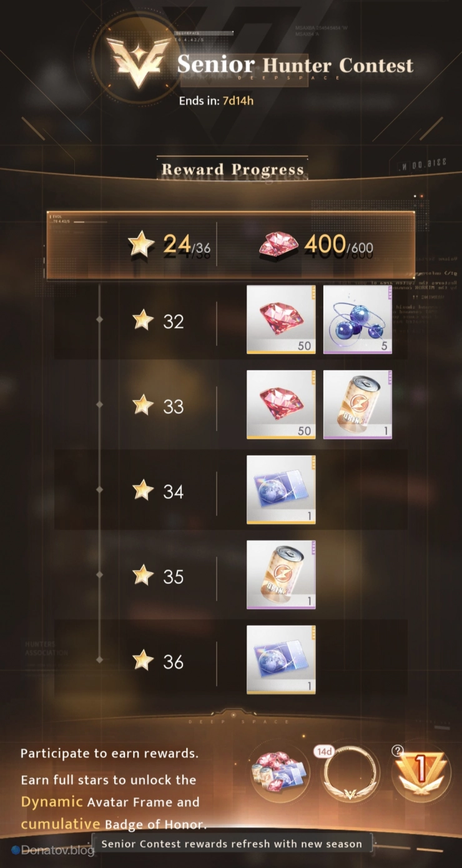Tap the 24/36 star progress counter

pyautogui.click(x=169, y=246)
